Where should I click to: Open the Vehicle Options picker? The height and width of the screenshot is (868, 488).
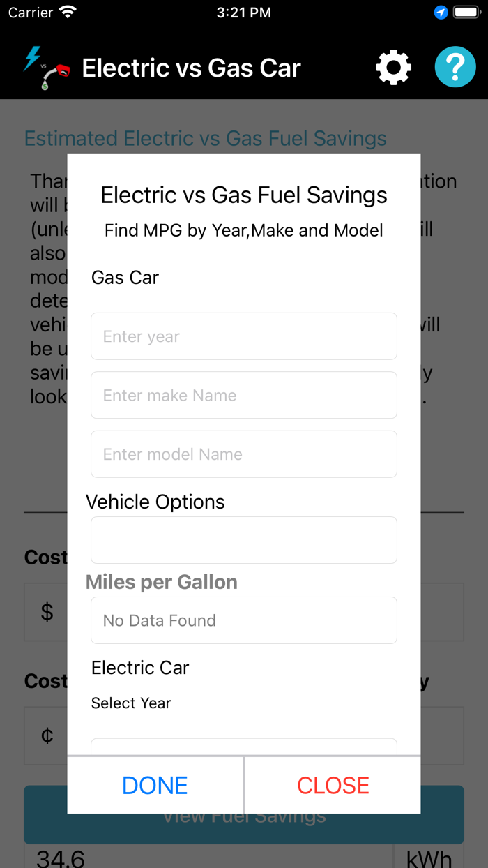[x=243, y=540]
